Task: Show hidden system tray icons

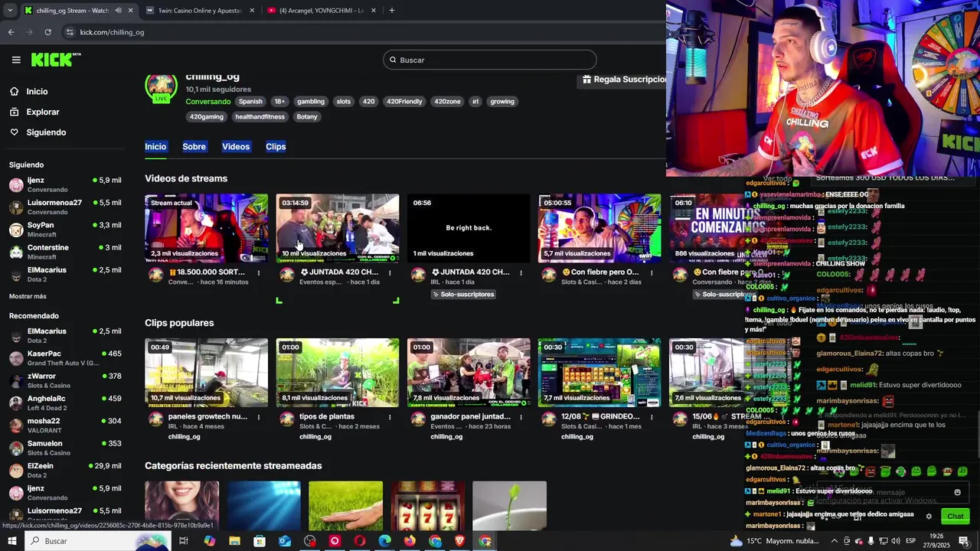Action: pos(835,541)
